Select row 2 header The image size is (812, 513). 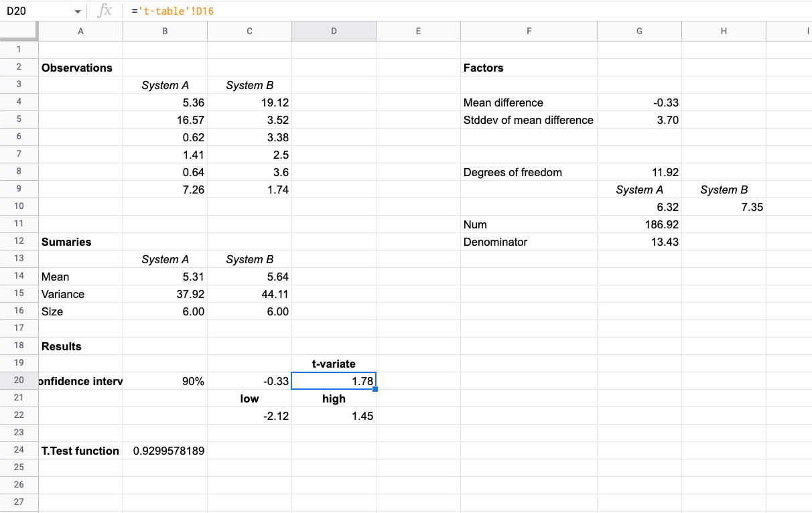click(19, 68)
